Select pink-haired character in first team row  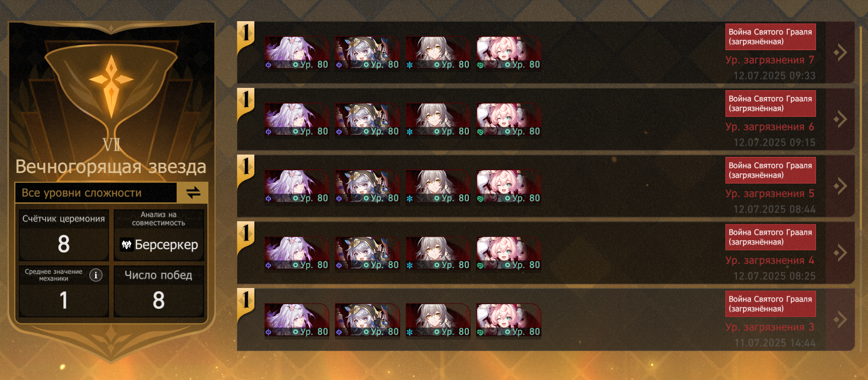(x=509, y=53)
